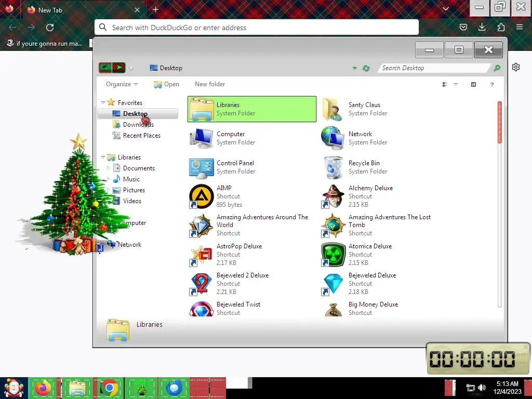Open the Santy Claus user folder
This screenshot has width=532, height=399.
332,109
